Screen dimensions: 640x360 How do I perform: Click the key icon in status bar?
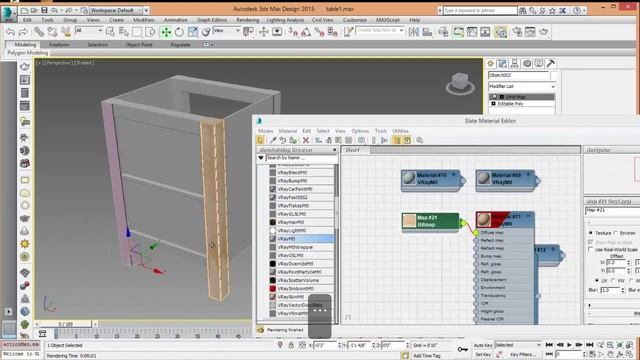(x=462, y=349)
